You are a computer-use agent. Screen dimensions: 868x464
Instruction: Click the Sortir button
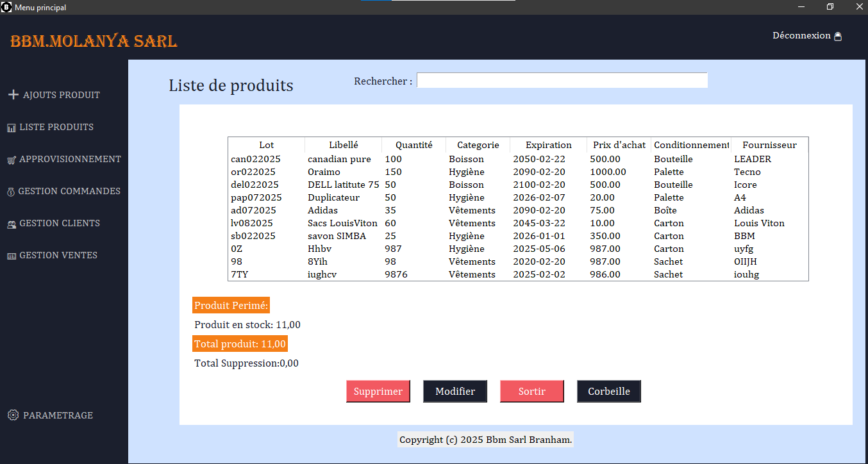(x=531, y=391)
